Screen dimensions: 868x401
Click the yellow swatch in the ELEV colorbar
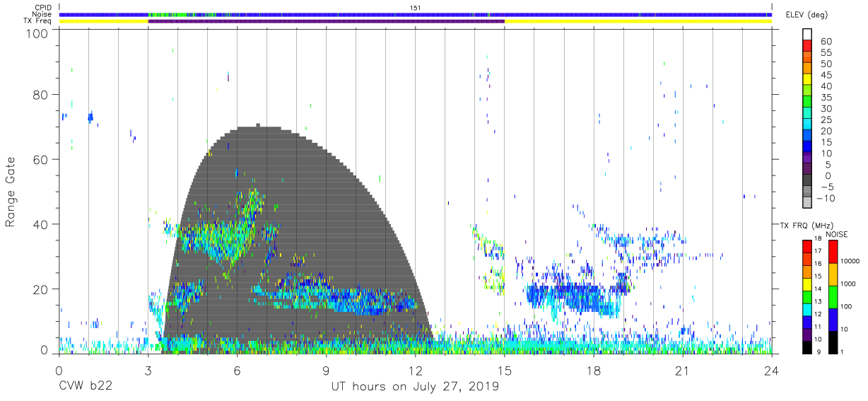coord(807,79)
